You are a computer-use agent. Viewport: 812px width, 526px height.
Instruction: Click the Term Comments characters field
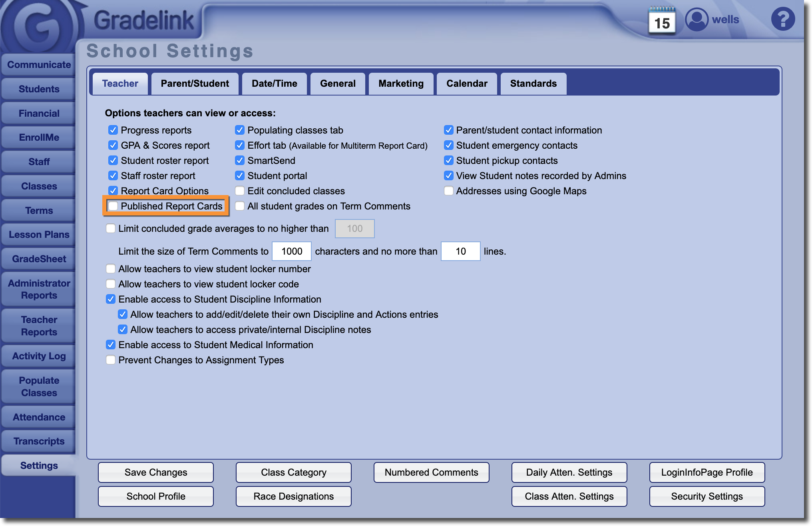click(292, 251)
